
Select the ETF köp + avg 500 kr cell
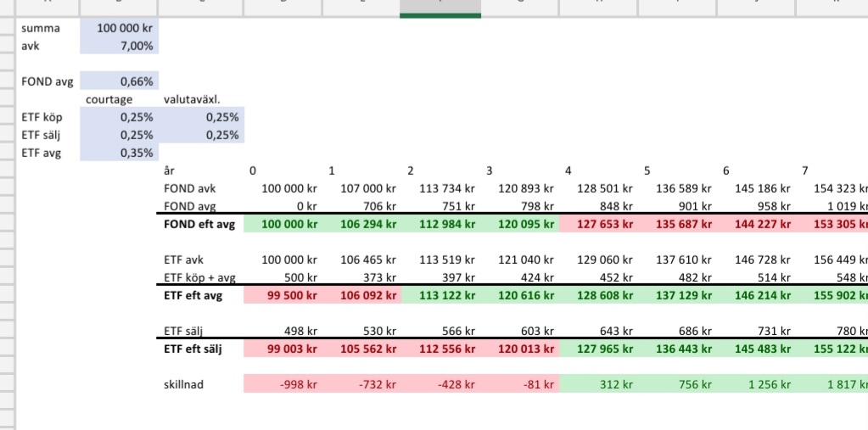[283, 277]
